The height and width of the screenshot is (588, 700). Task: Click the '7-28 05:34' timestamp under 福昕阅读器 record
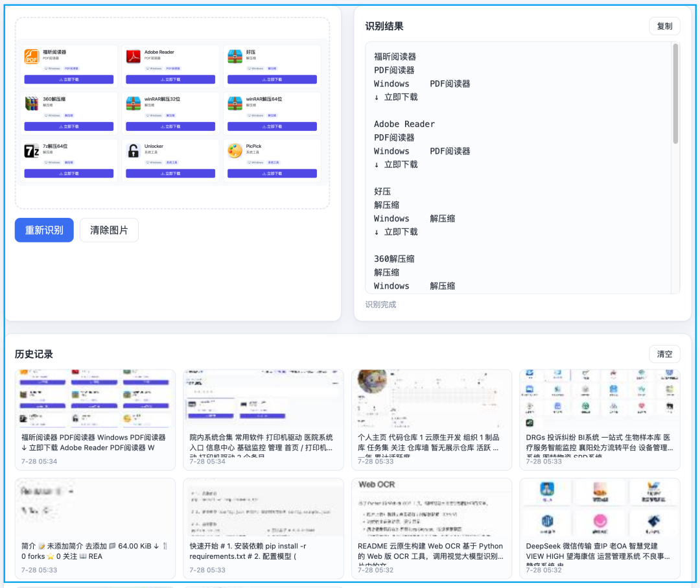pos(40,461)
